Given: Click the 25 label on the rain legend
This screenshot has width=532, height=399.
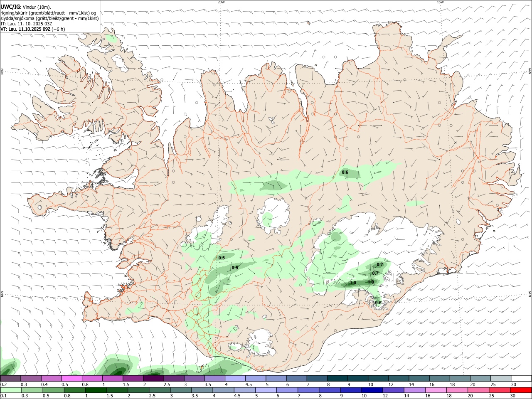Looking at the screenshot, I should click(492, 396).
